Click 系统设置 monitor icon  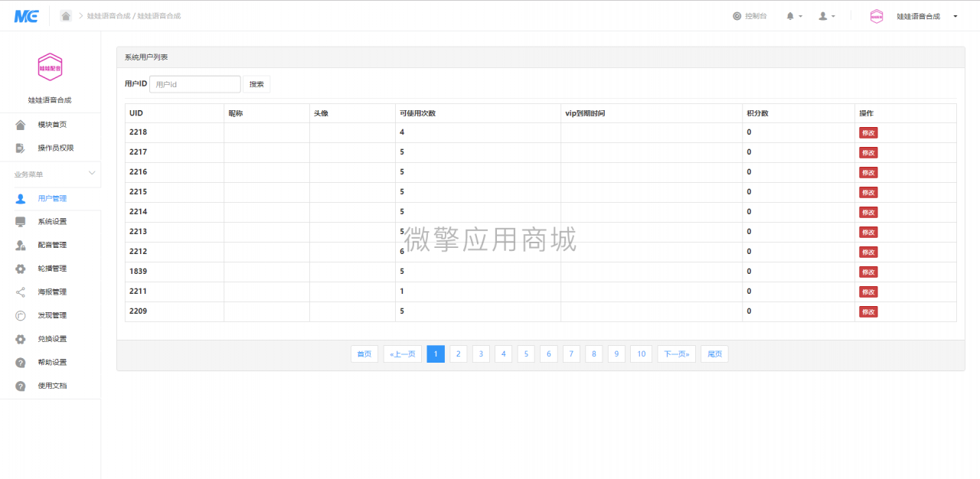click(x=21, y=222)
